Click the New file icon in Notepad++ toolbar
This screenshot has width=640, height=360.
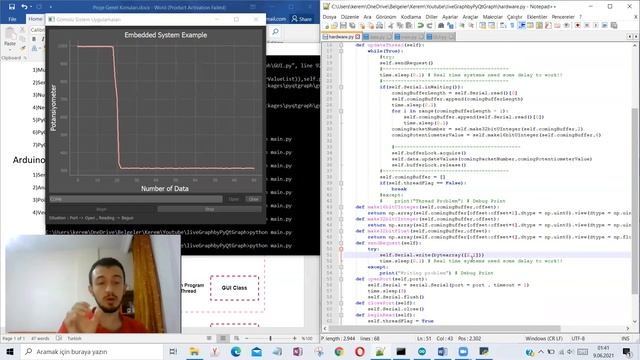pos(326,25)
